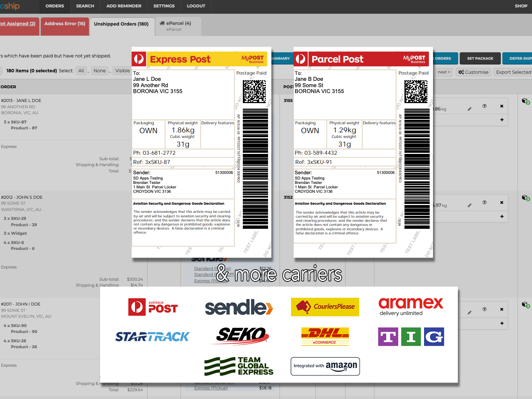Viewport: 532px width, 399px height.
Task: Go to next > page
Action: (x=444, y=72)
